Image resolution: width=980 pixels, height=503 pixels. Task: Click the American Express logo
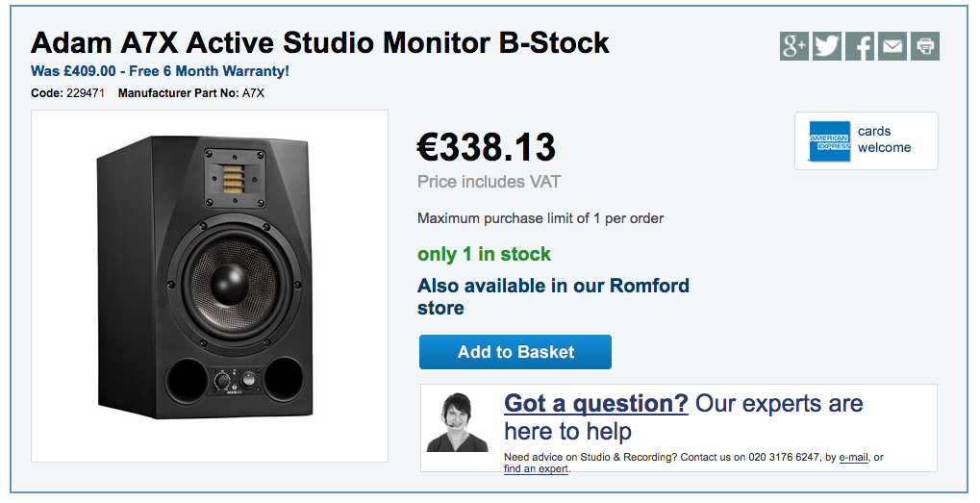[x=829, y=141]
